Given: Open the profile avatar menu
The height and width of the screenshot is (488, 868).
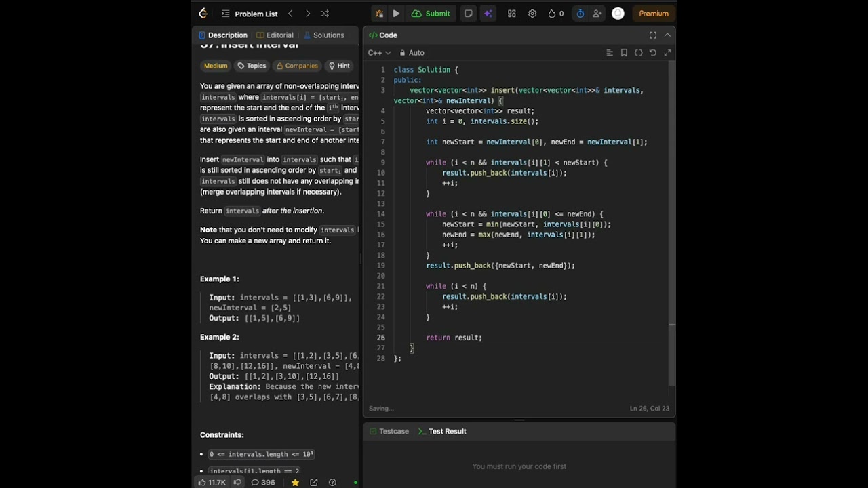Looking at the screenshot, I should pos(618,14).
